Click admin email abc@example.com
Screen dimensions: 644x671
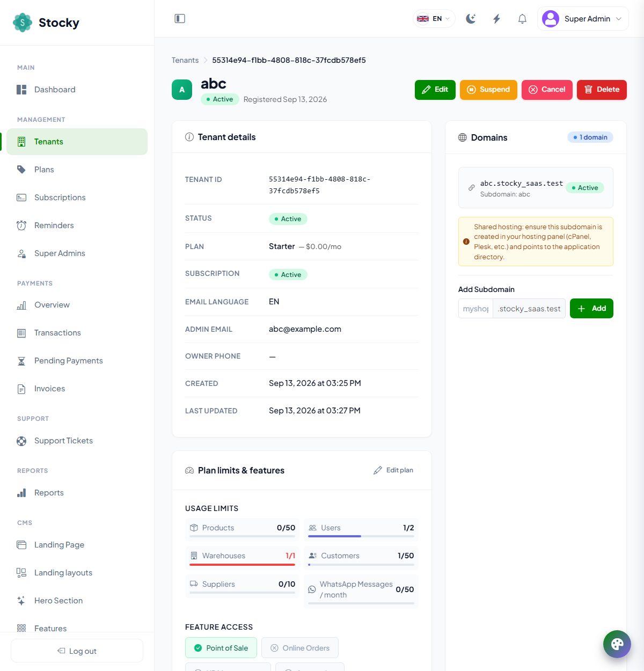[x=305, y=329]
